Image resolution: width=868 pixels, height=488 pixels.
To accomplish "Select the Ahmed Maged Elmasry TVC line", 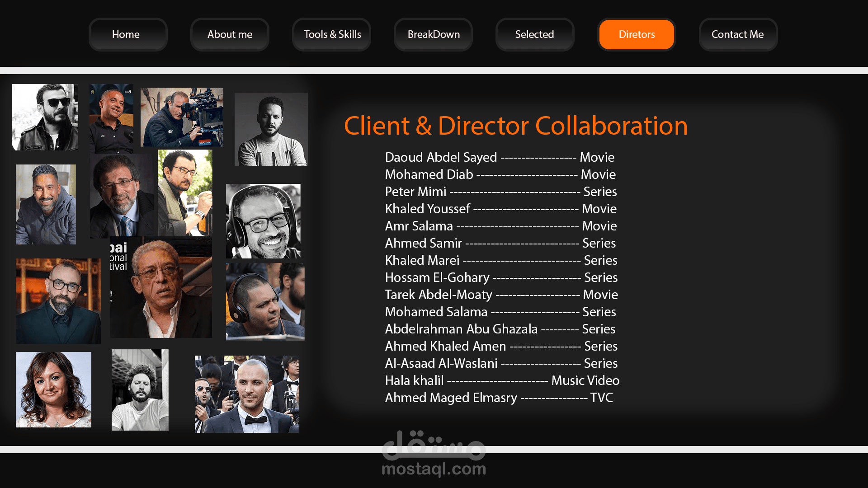I will (499, 398).
